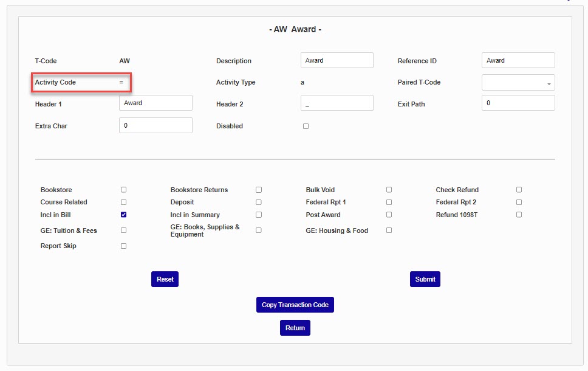Enable the Bookstore checkbox

pos(124,190)
